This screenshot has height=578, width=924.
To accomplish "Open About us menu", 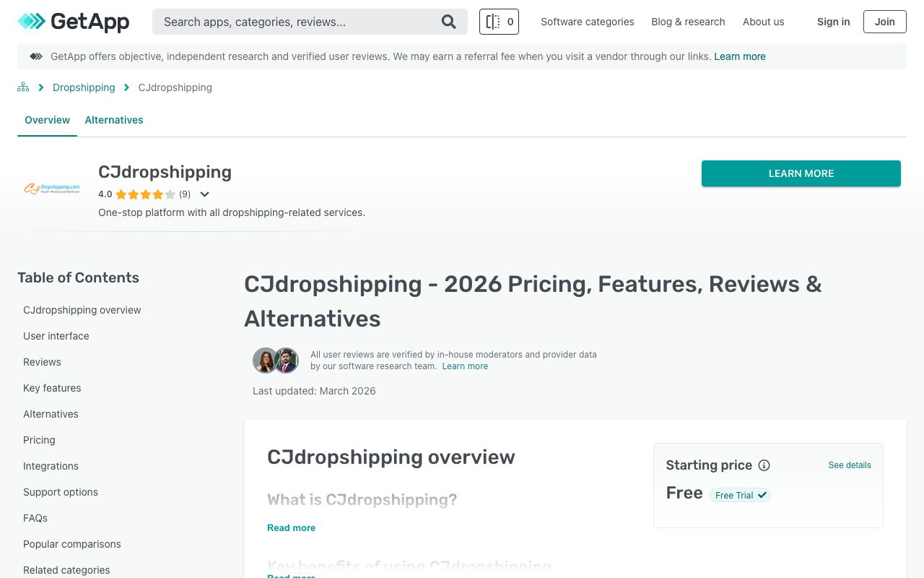I will [x=763, y=22].
